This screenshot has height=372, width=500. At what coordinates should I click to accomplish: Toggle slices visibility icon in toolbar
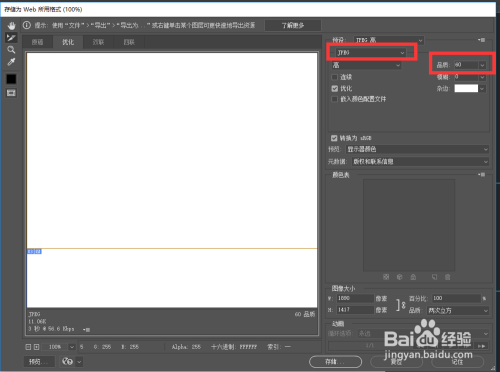(x=11, y=93)
